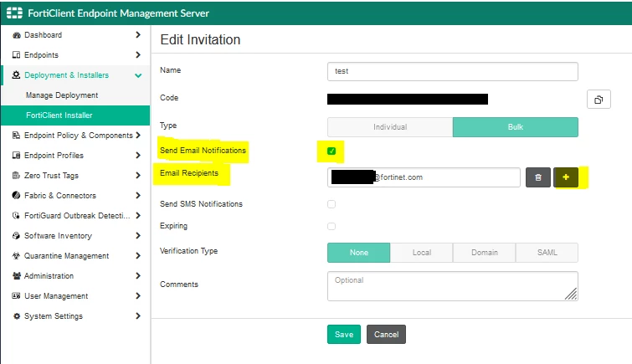Select SAML verification type
The height and width of the screenshot is (364, 632).
547,253
